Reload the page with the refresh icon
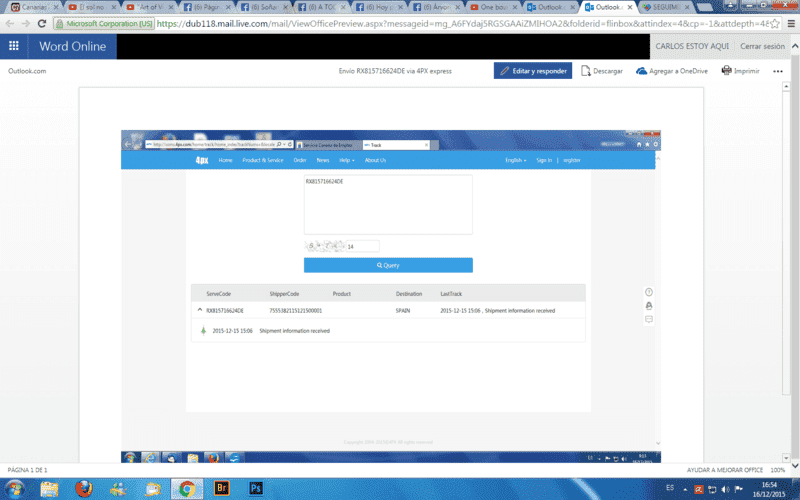Screen dimensions: 800x500 42,23
